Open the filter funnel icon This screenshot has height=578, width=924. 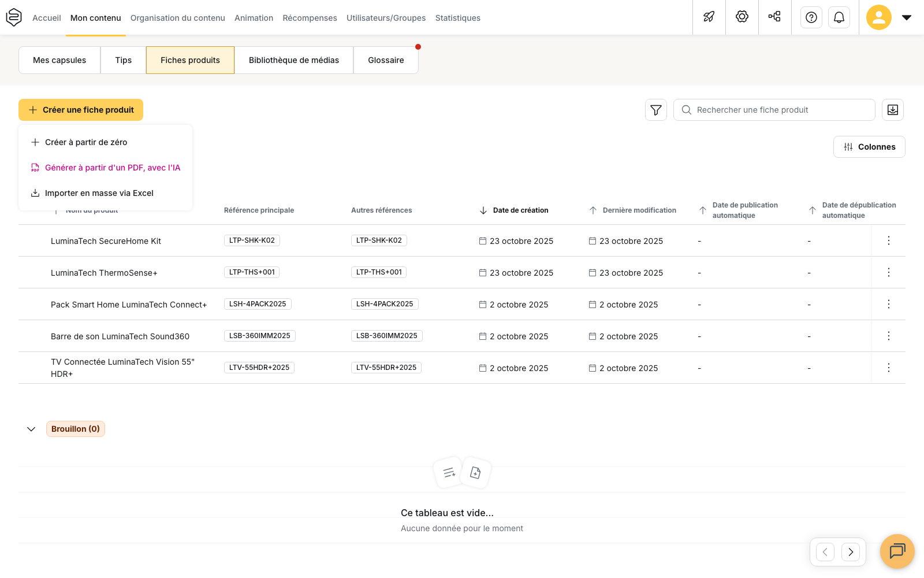click(656, 110)
